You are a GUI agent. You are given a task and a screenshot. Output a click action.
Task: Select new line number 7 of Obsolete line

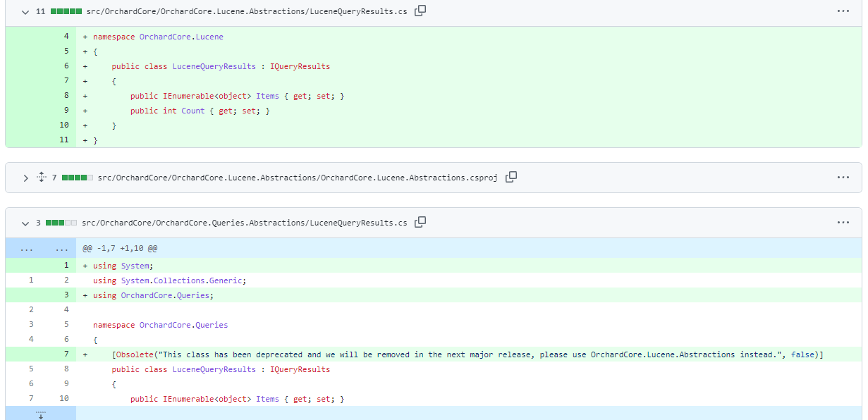(x=66, y=354)
